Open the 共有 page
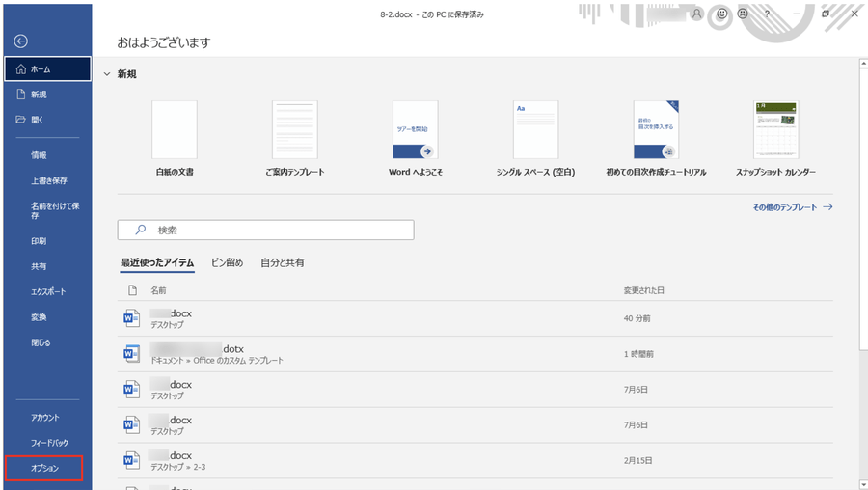Image resolution: width=868 pixels, height=490 pixels. 39,266
